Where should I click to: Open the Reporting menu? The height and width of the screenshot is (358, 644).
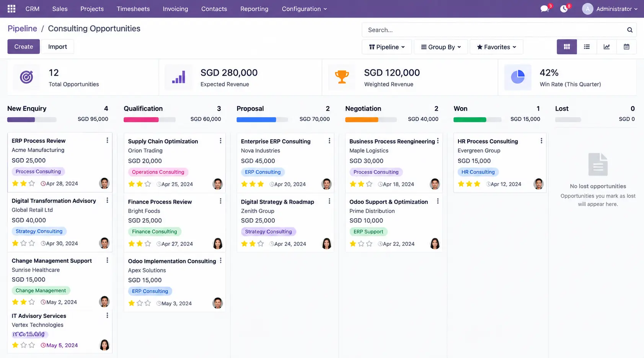tap(254, 9)
